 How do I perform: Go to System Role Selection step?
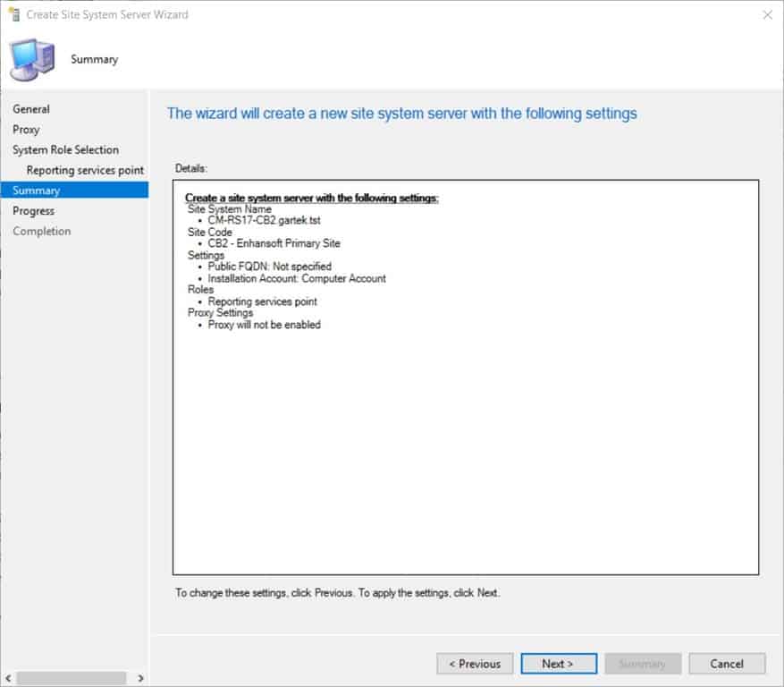[x=64, y=149]
